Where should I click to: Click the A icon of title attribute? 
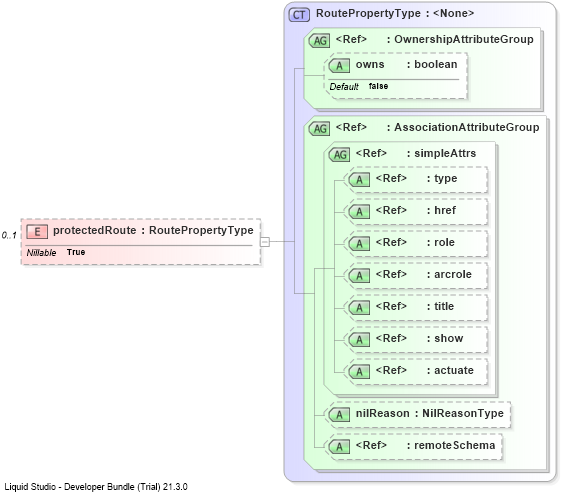coord(359,308)
